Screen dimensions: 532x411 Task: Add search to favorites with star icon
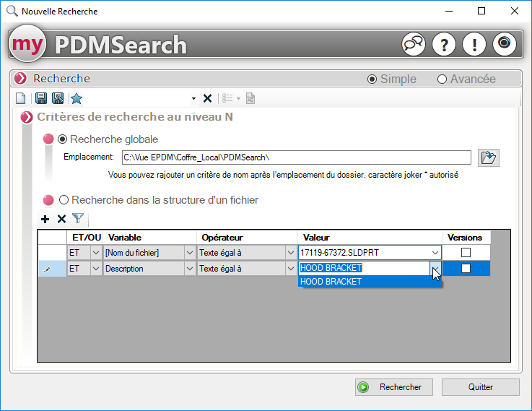pos(77,98)
